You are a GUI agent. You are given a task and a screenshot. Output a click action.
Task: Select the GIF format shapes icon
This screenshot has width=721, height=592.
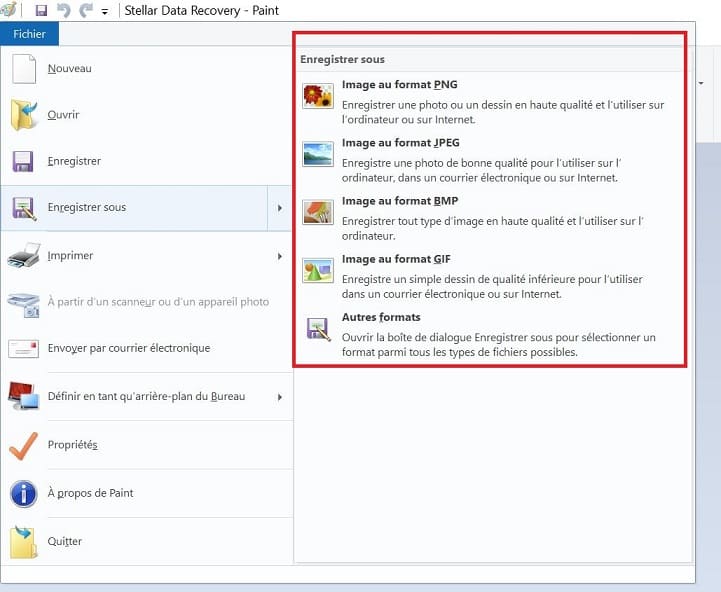318,270
